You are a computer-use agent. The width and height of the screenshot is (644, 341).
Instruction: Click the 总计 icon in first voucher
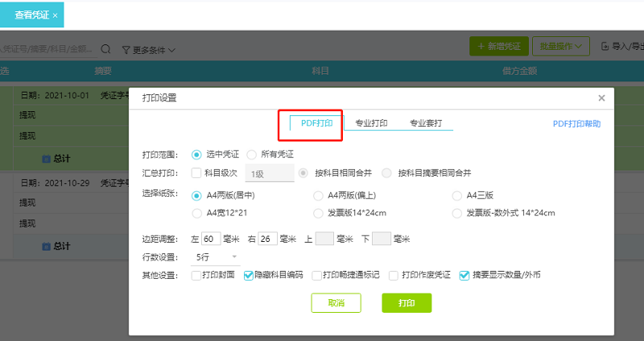(46, 158)
